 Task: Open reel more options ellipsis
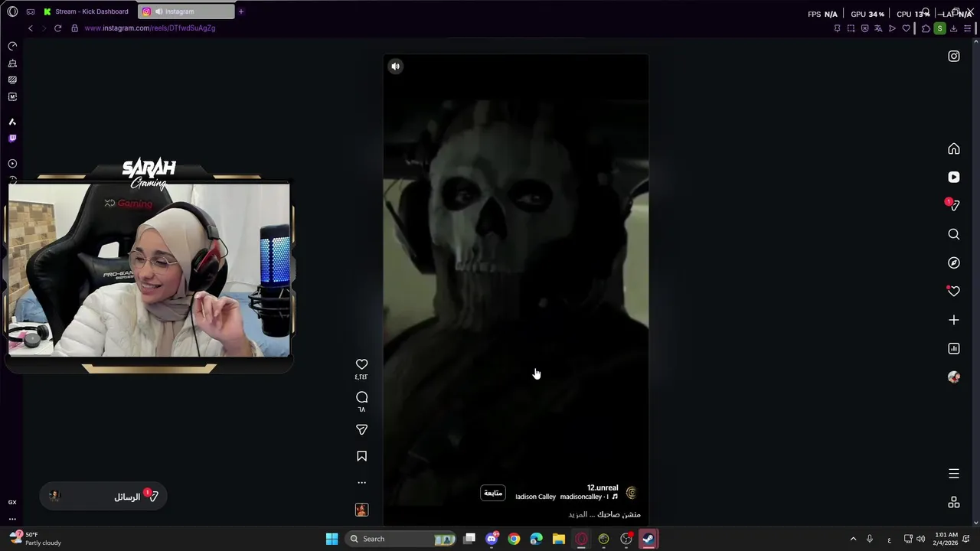click(361, 483)
